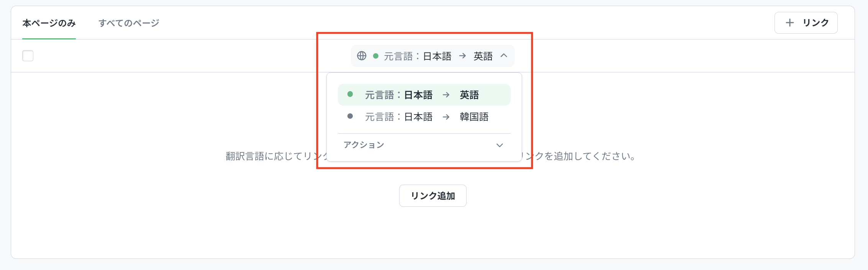This screenshot has width=868, height=270.
Task: Click the green dot in the 英語 option
Action: tap(350, 94)
